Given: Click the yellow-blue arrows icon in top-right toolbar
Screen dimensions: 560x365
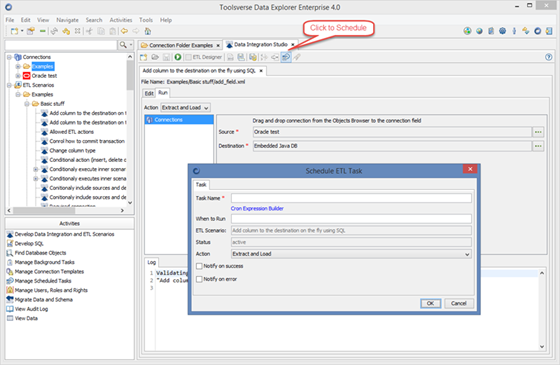Looking at the screenshot, I should (525, 31).
